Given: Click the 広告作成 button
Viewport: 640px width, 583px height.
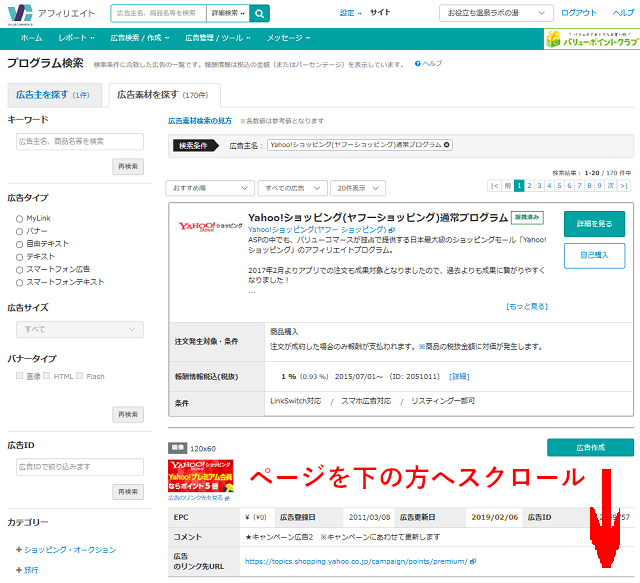Looking at the screenshot, I should click(x=590, y=447).
